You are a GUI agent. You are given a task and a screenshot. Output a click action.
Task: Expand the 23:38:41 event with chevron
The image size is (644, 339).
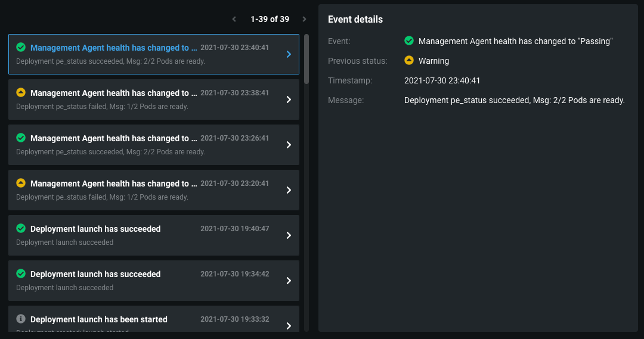tap(289, 99)
